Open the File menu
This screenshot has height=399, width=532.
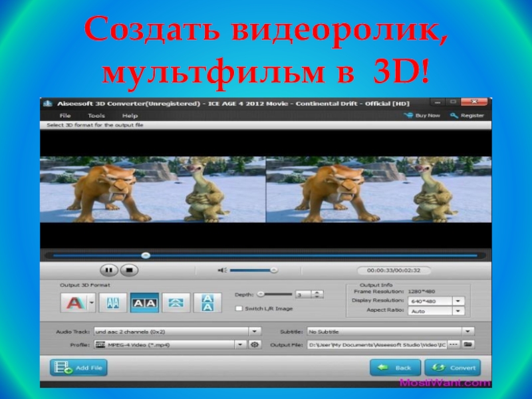click(x=65, y=116)
